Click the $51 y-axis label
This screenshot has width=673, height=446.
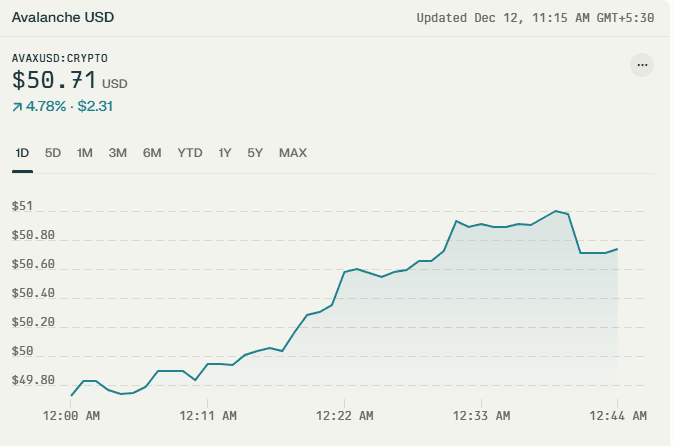[x=22, y=206]
